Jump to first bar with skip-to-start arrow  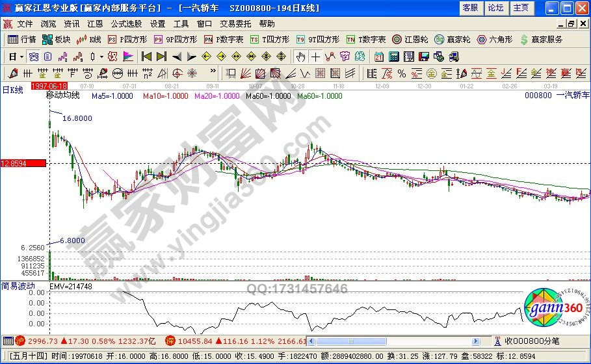pyautogui.click(x=146, y=57)
